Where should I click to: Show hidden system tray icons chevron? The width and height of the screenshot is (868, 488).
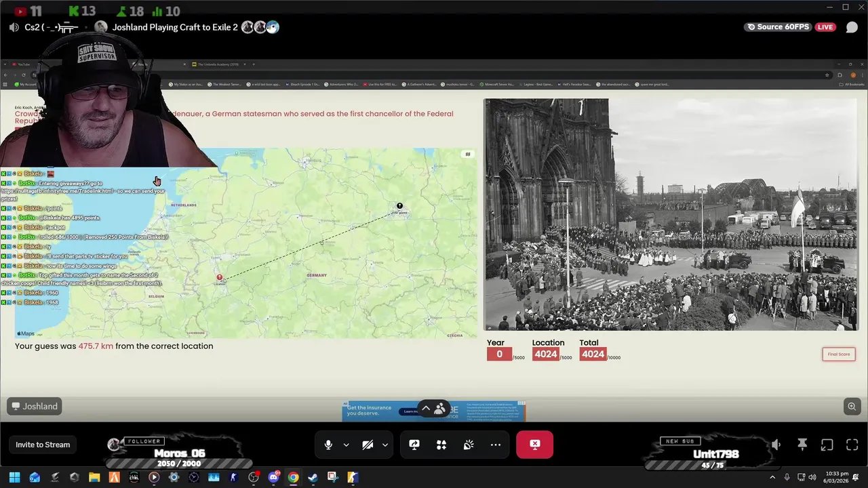click(772, 477)
